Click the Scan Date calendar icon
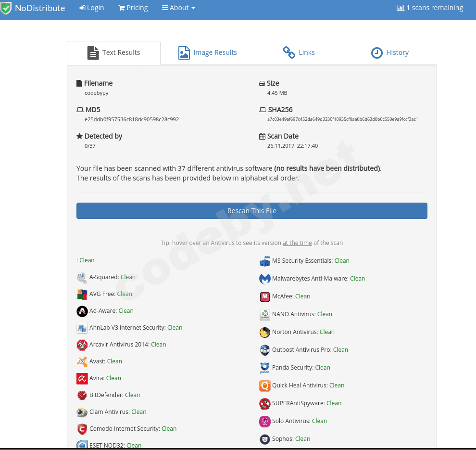This screenshot has height=450, width=476. click(262, 136)
